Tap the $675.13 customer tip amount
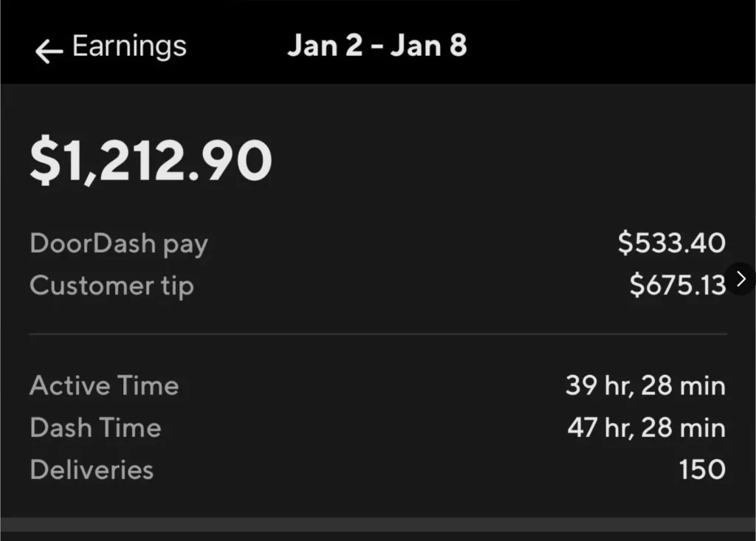 pyautogui.click(x=678, y=284)
